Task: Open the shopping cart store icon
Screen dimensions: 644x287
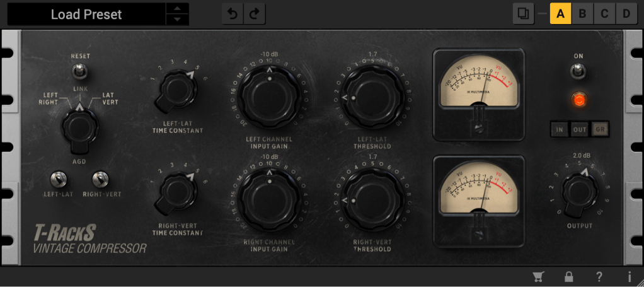Action: point(538,276)
